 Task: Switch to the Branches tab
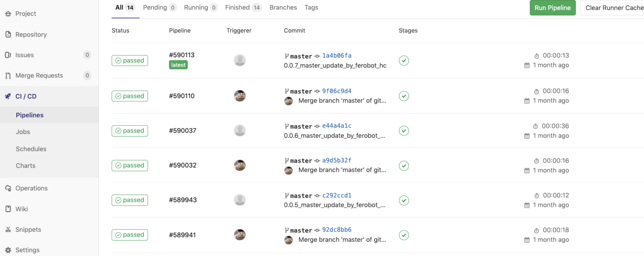coord(283,8)
